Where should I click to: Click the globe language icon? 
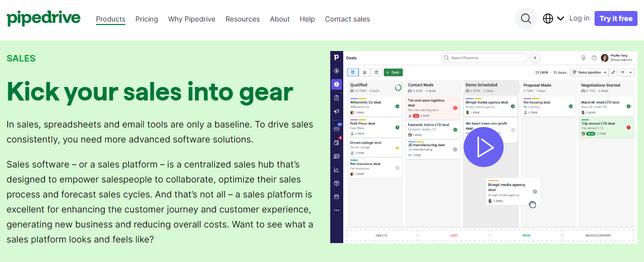(548, 18)
